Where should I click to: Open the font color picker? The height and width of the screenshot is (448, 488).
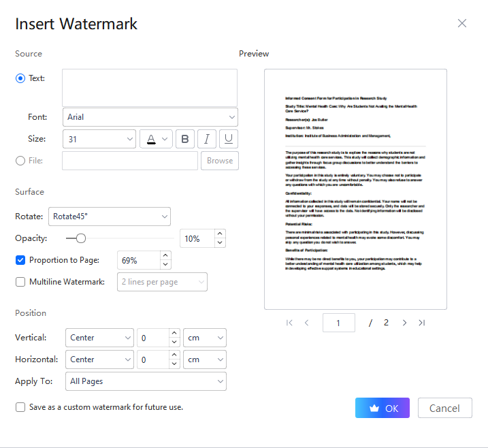pos(156,139)
